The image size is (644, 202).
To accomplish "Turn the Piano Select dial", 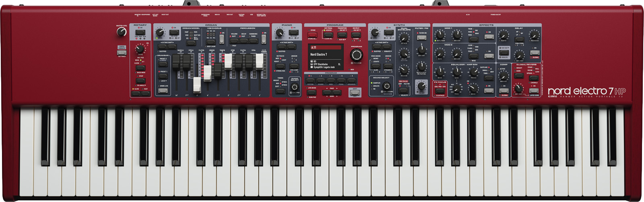I will 295,87.
